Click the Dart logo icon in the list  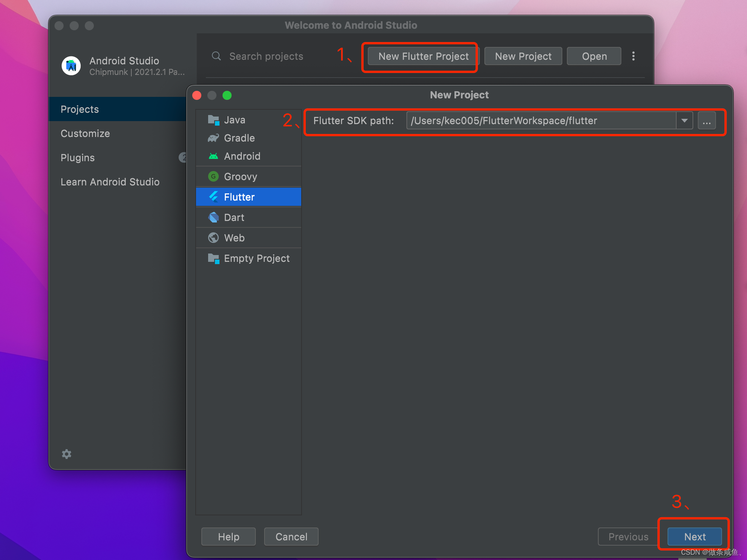click(213, 217)
